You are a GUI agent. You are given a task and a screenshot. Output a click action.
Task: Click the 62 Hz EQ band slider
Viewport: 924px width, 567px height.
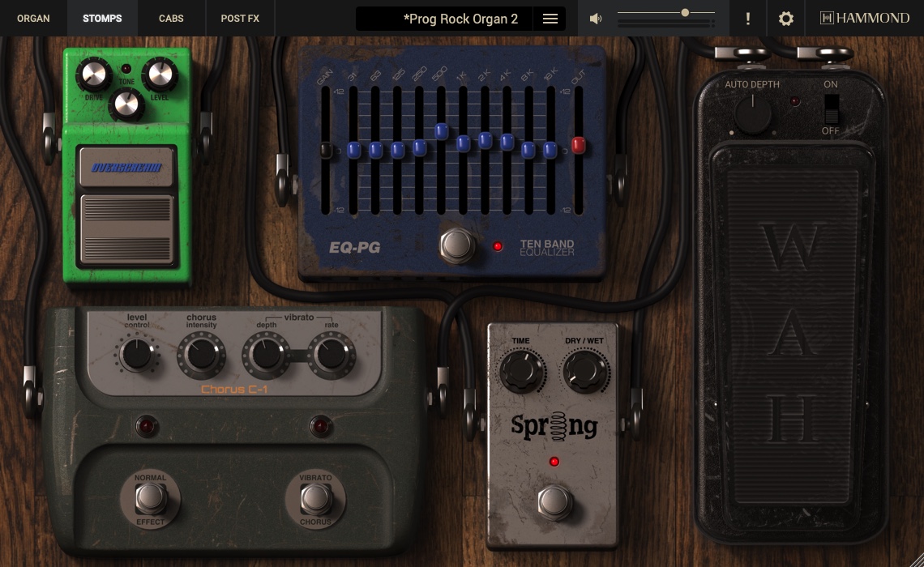pyautogui.click(x=375, y=150)
